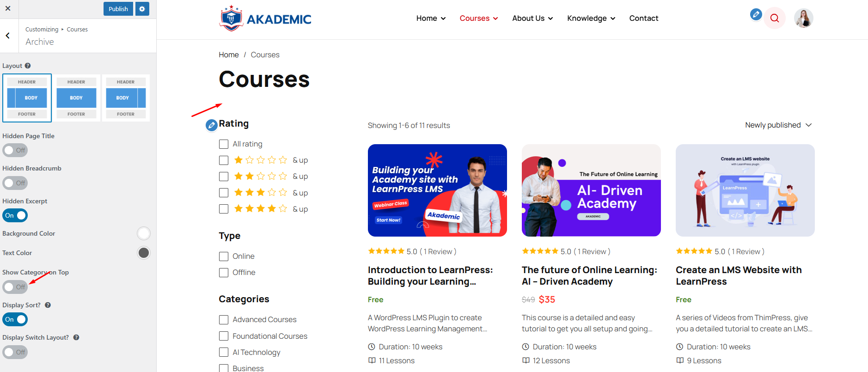This screenshot has width=868, height=372.
Task: Expand the Knowledge menu dropdown
Action: [x=591, y=18]
